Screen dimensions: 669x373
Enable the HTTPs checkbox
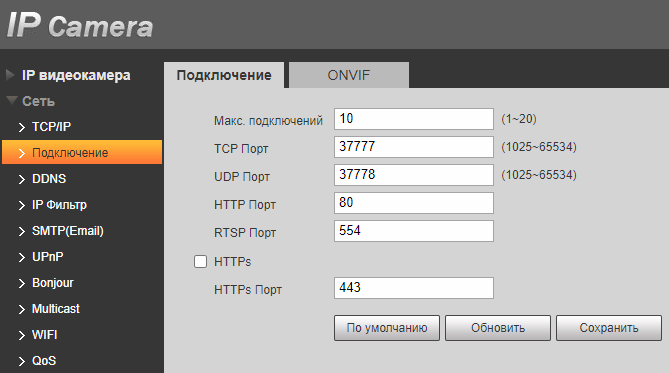(x=201, y=261)
